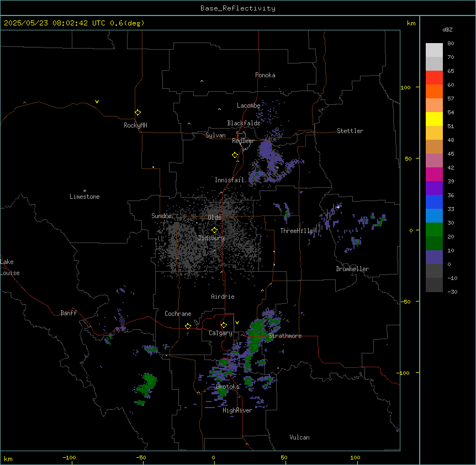
Task: Click the Limestone label
Action: pos(84,197)
